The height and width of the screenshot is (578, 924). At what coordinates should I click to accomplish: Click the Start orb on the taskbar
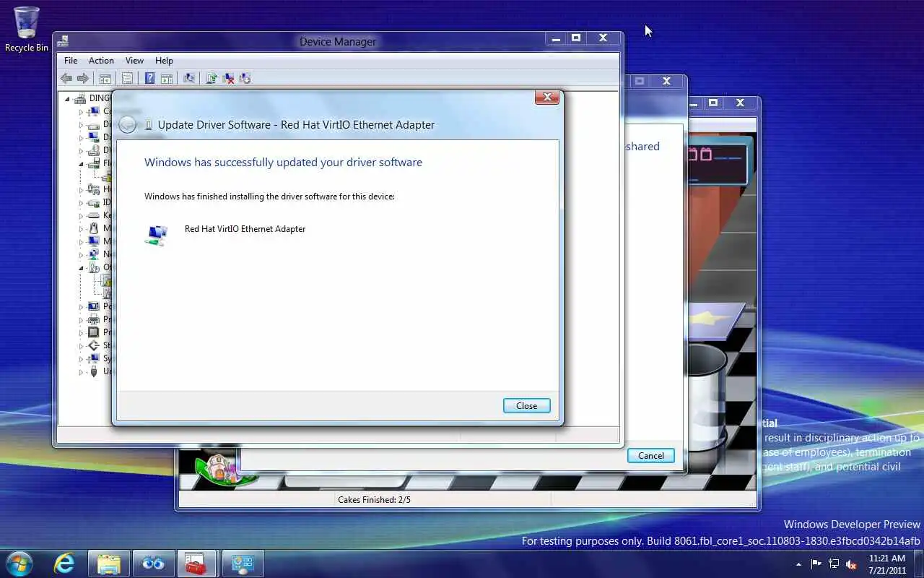19,563
